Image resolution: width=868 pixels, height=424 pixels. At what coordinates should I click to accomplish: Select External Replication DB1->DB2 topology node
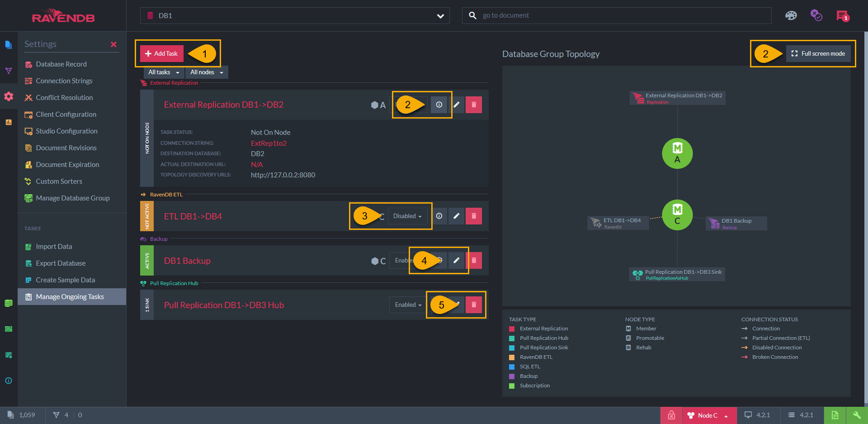coord(678,98)
